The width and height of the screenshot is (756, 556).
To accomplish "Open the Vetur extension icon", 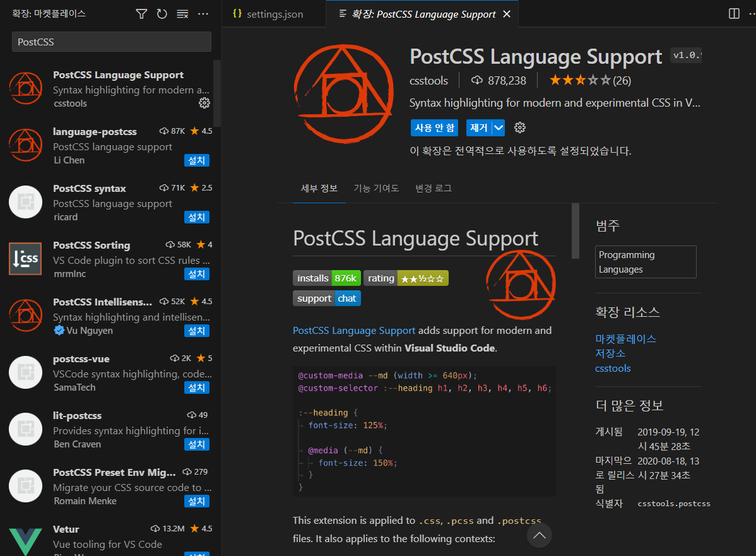I will click(x=25, y=541).
